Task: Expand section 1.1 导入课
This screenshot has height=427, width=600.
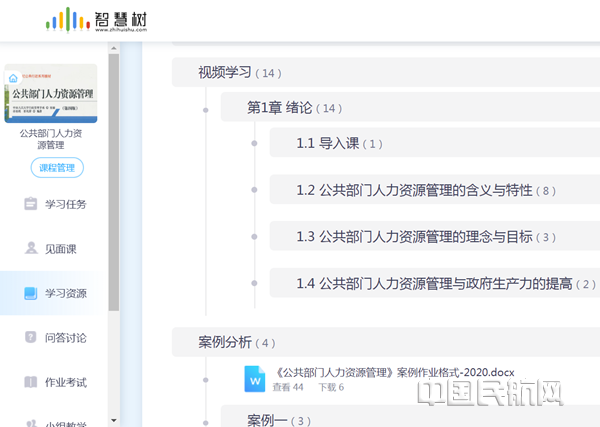Action: pos(435,143)
